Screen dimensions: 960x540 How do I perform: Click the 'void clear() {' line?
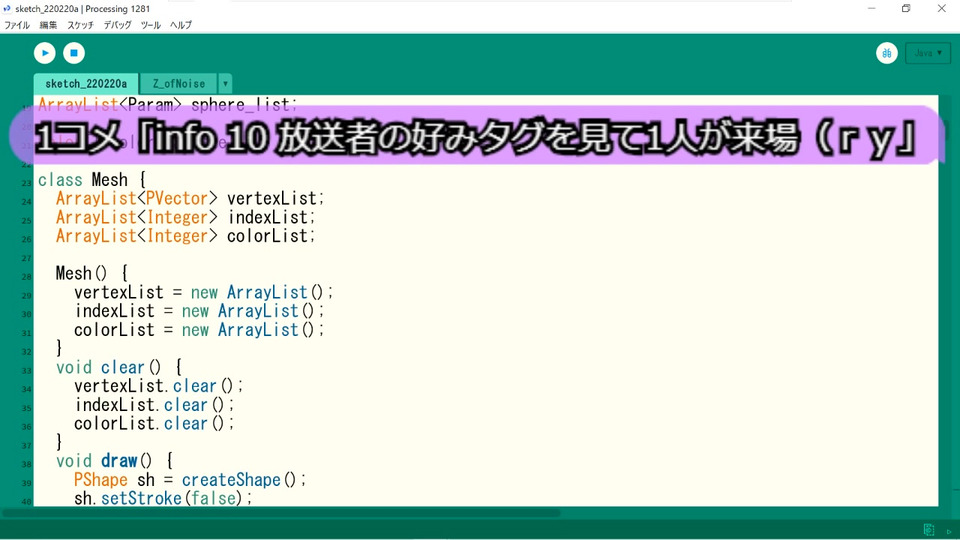pyautogui.click(x=119, y=368)
